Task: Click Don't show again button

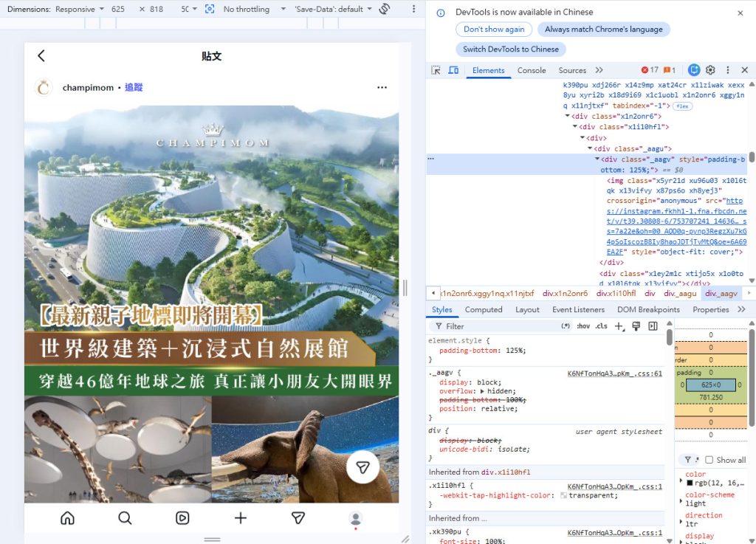Action: click(494, 30)
